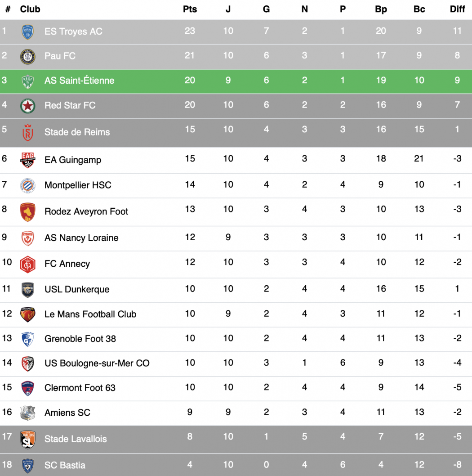Click the Stade de Reims crest
The width and height of the screenshot is (472, 476).
tap(28, 133)
